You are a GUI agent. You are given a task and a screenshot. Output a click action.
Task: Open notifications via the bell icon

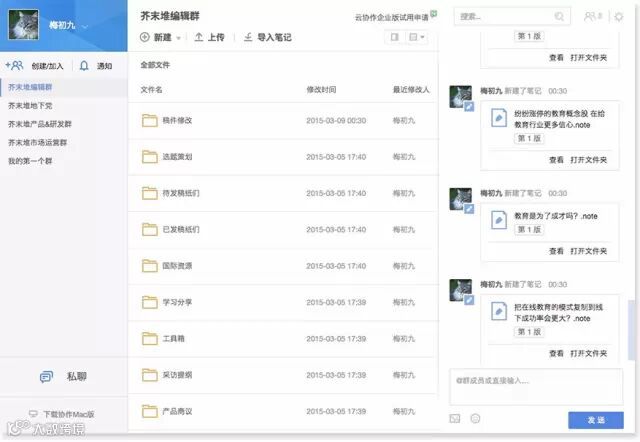pos(84,66)
